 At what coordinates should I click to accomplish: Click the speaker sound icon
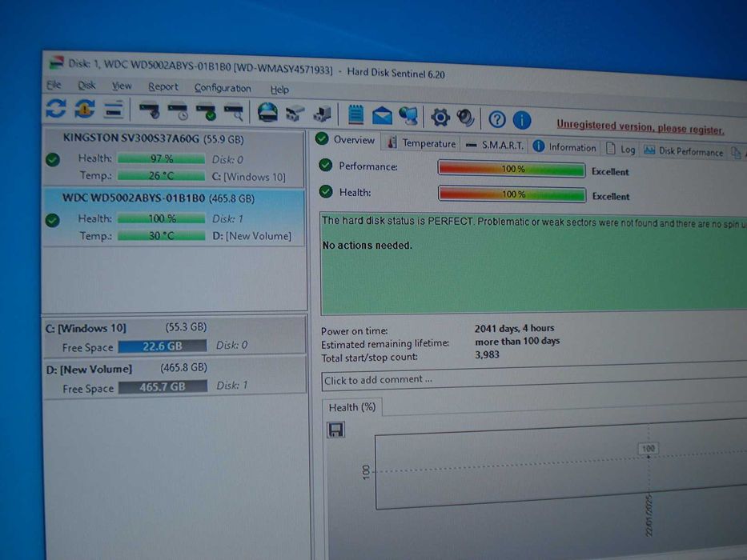pyautogui.click(x=465, y=118)
